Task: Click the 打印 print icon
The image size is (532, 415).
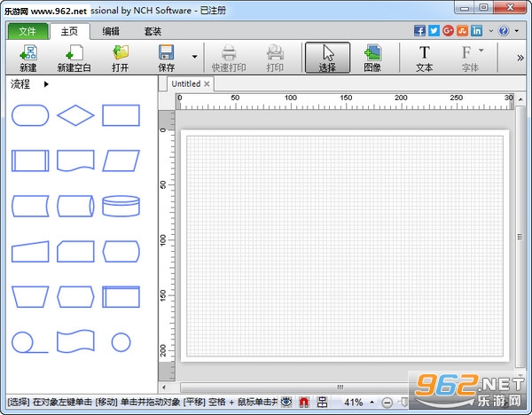Action: coord(275,58)
